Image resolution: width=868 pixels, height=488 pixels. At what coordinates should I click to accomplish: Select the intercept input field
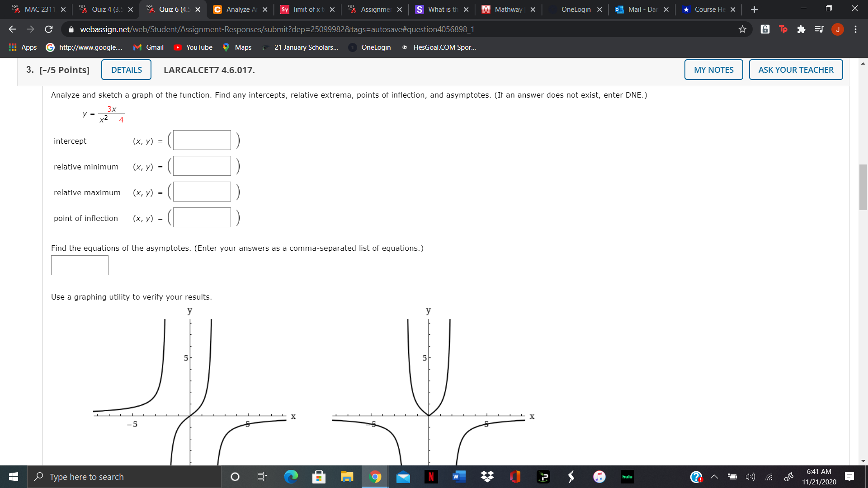(x=203, y=140)
